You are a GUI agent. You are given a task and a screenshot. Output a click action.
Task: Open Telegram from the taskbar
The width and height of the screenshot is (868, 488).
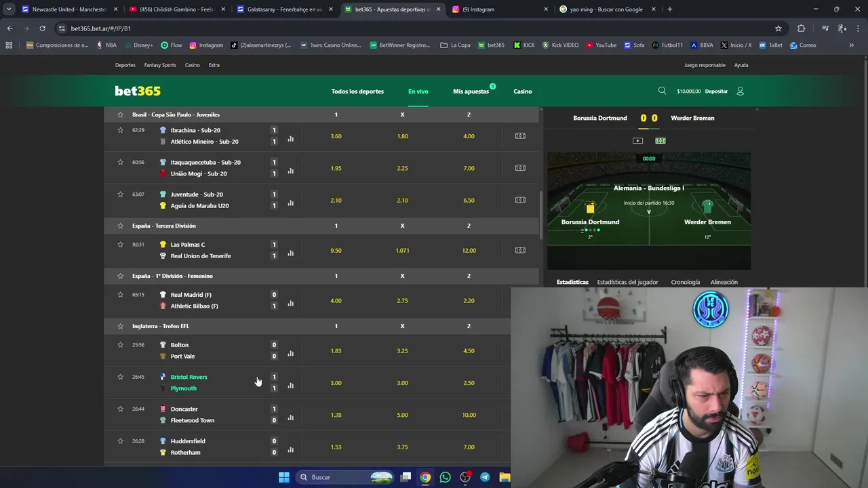485,477
